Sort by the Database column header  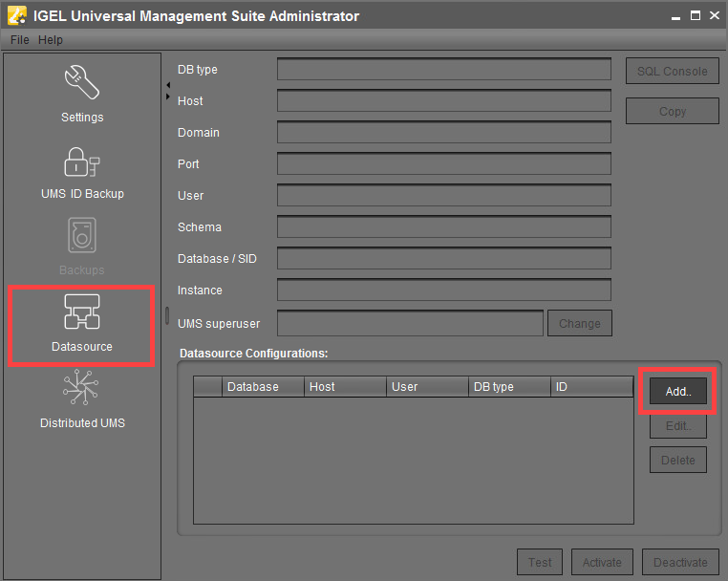[x=263, y=387]
